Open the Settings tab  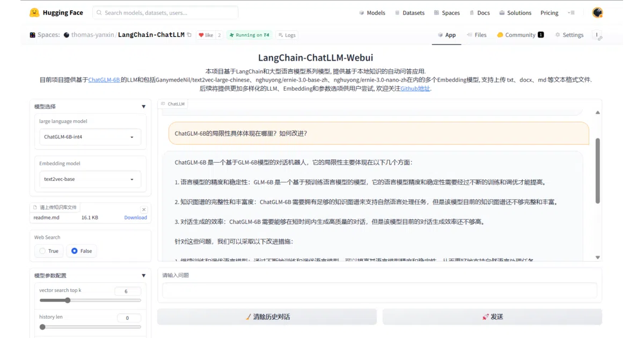coord(569,35)
